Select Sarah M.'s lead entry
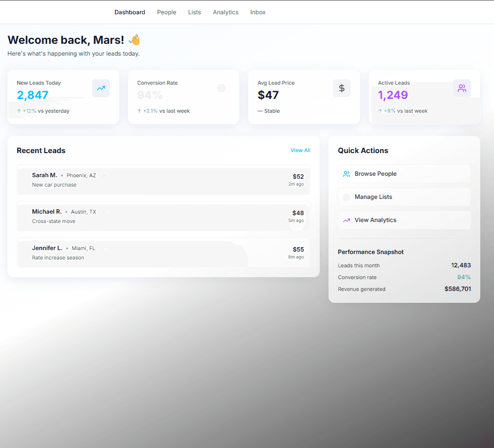494x448 pixels. (x=164, y=181)
